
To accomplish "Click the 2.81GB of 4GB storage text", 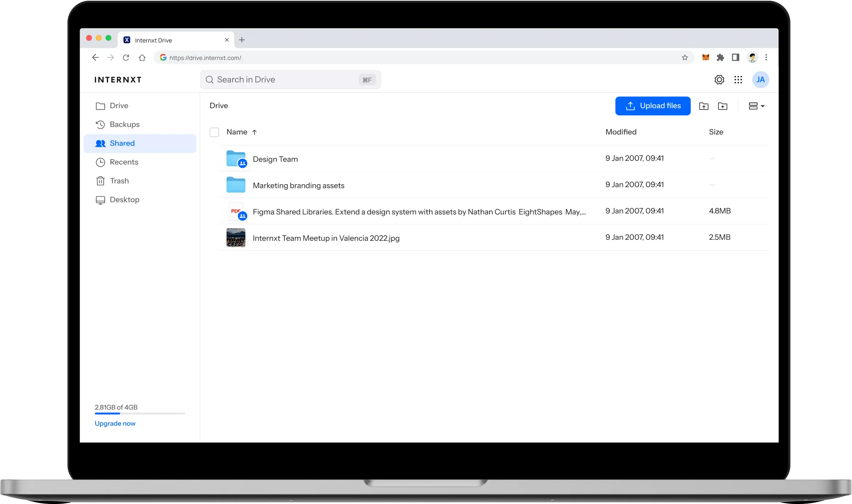I will tap(116, 407).
